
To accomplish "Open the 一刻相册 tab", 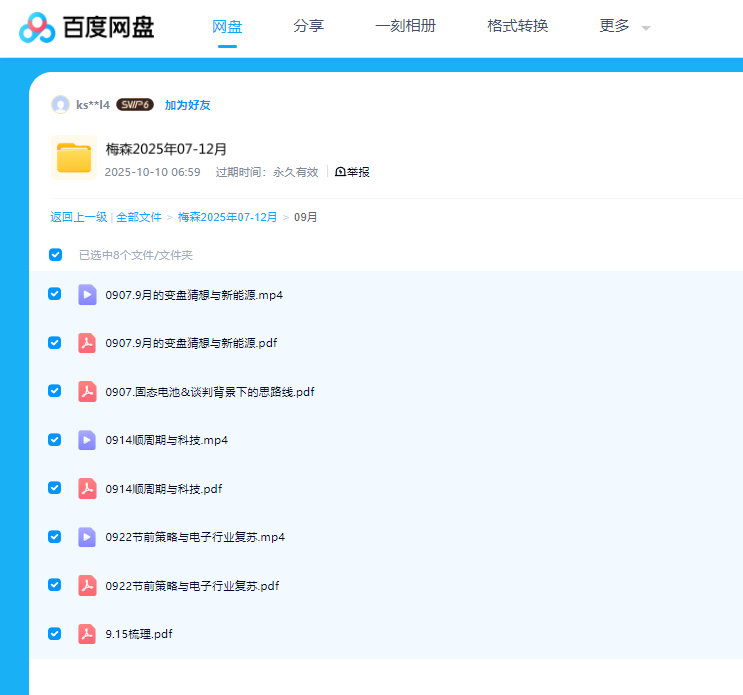I will (405, 27).
